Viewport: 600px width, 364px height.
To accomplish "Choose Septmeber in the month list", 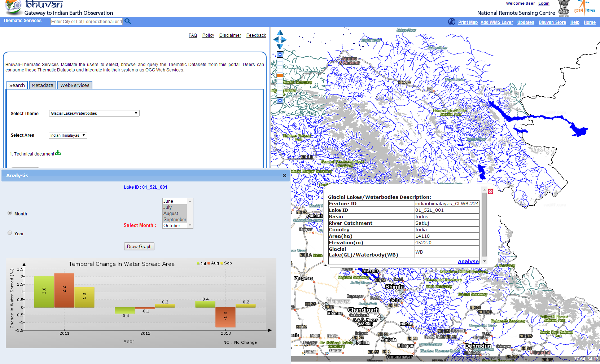I will pyautogui.click(x=175, y=220).
